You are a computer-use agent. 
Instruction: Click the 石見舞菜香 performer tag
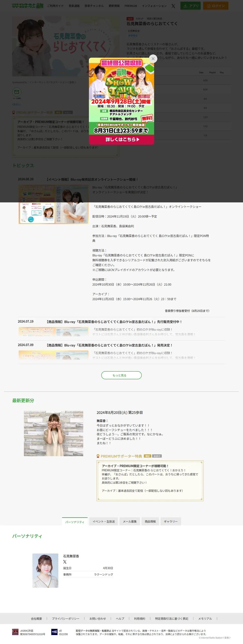134,31
